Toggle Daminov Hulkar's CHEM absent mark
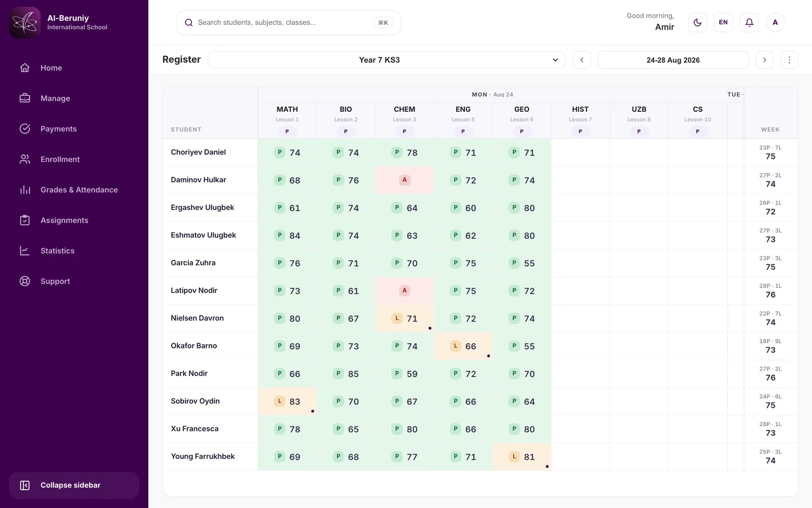 pyautogui.click(x=404, y=180)
